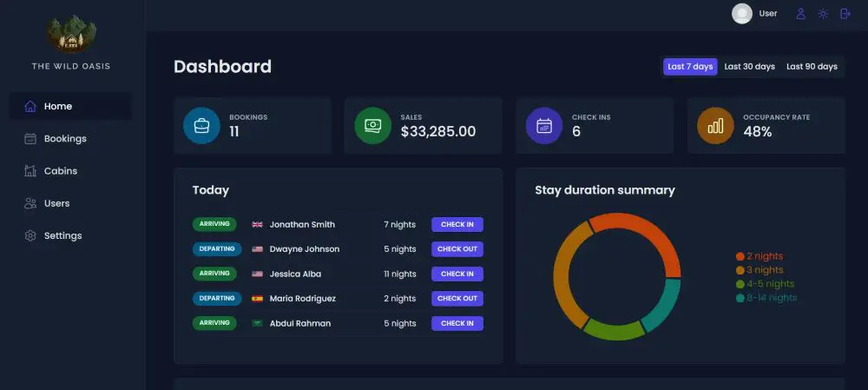Click the Check ins calendar icon
The height and width of the screenshot is (390, 868).
[x=544, y=126]
